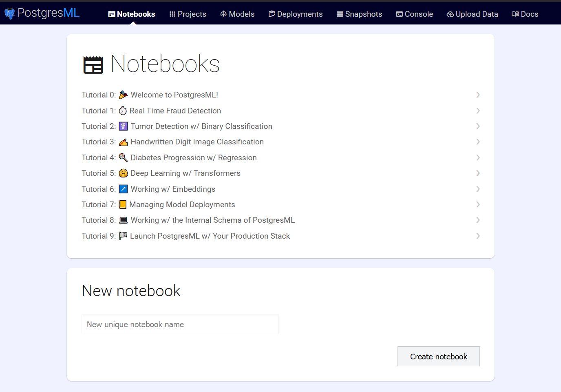This screenshot has width=561, height=392.
Task: Open chevron for Diabetes Progression row
Action: click(478, 158)
